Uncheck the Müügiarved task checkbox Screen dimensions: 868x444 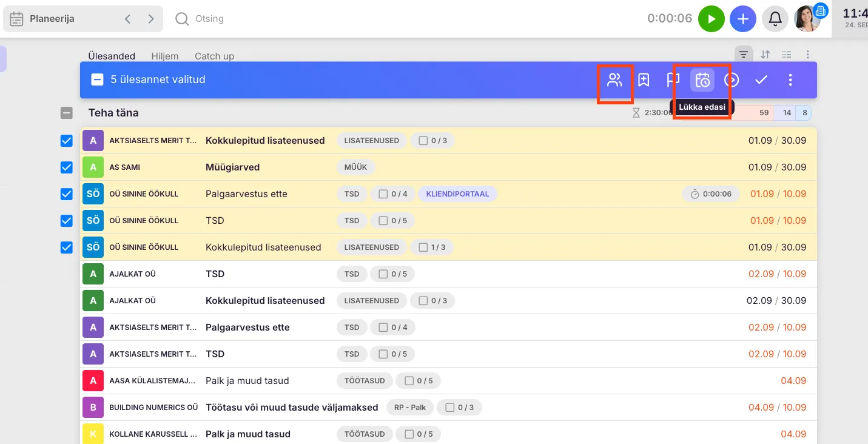coord(67,167)
